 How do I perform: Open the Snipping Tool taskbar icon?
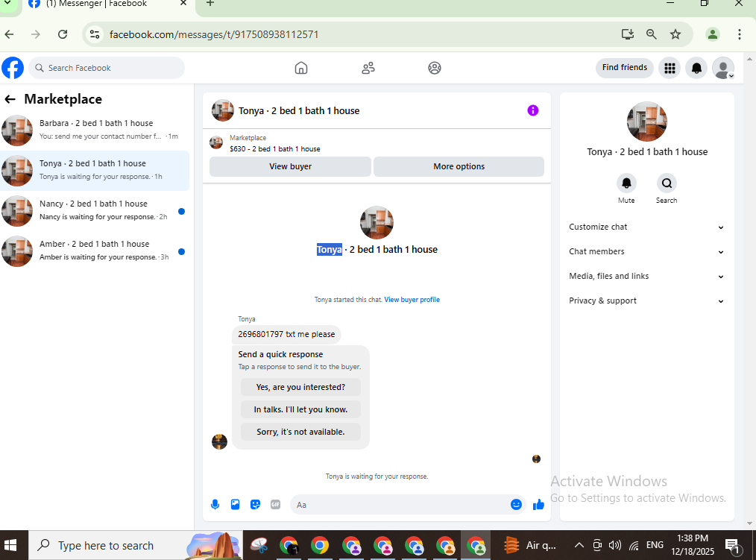pyautogui.click(x=259, y=546)
